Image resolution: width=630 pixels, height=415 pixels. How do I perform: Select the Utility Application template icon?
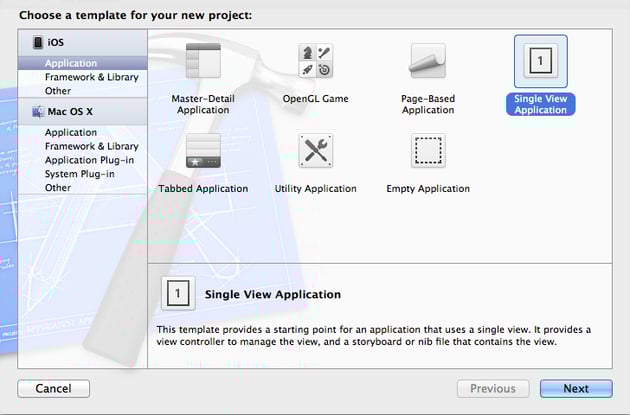point(316,151)
